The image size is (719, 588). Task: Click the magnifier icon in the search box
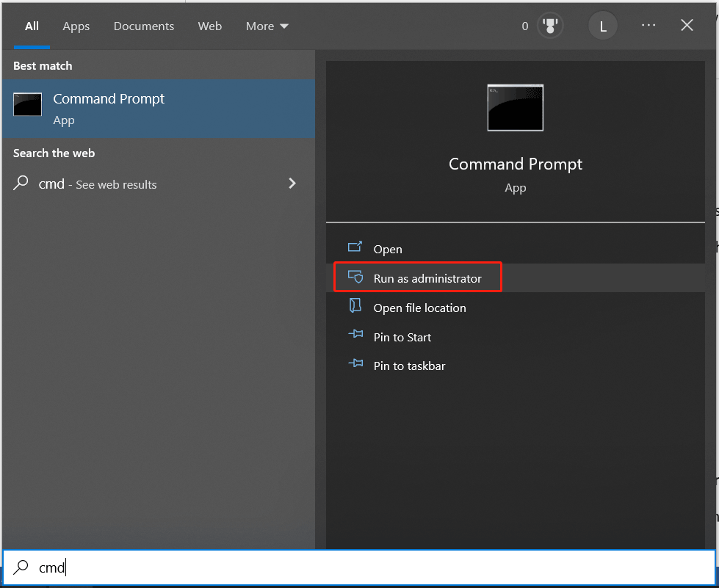tap(22, 567)
